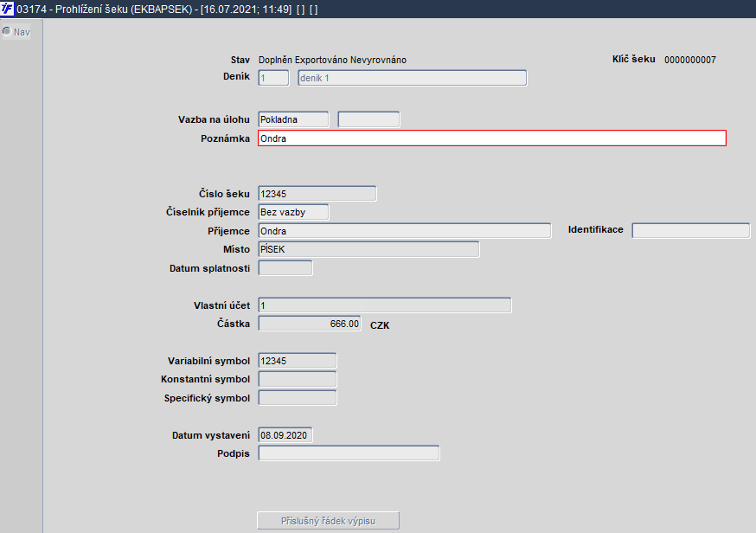Focus the Poznámka field with 'Ondra'
The height and width of the screenshot is (533, 756).
(x=492, y=138)
